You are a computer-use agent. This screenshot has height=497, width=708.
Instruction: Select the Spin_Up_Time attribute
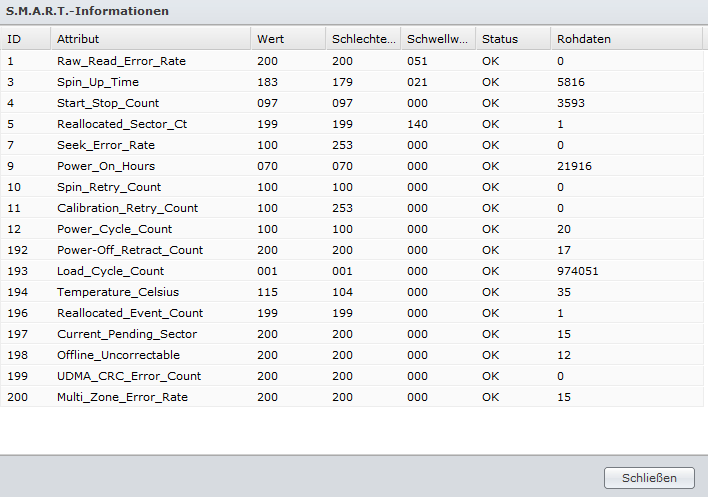pos(98,82)
